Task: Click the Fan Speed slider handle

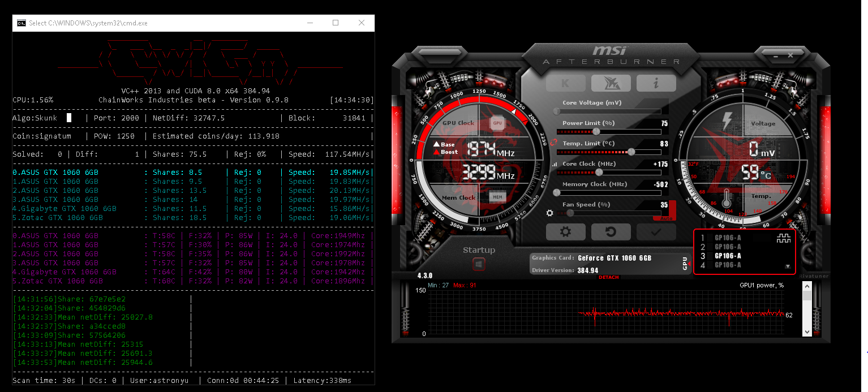Action: click(570, 213)
